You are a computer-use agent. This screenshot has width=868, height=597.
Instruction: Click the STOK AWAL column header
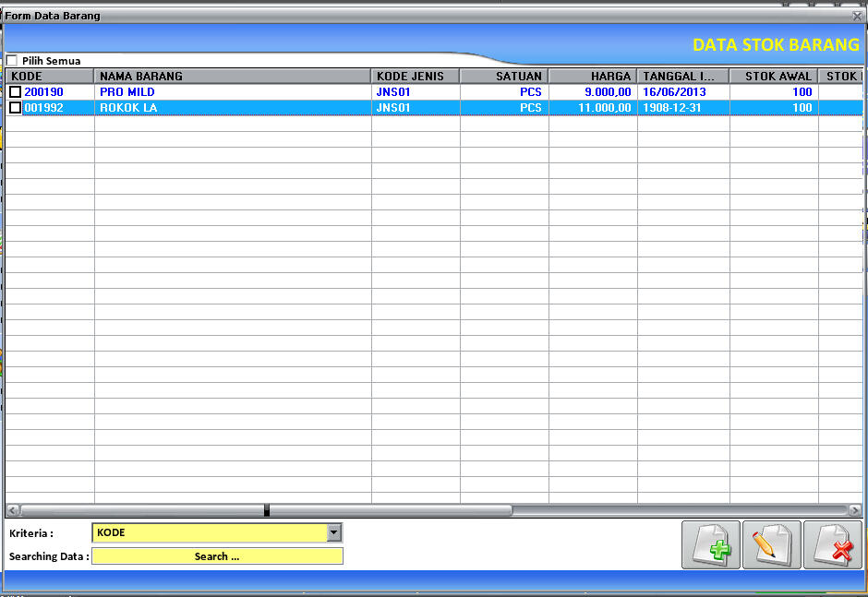coord(774,76)
